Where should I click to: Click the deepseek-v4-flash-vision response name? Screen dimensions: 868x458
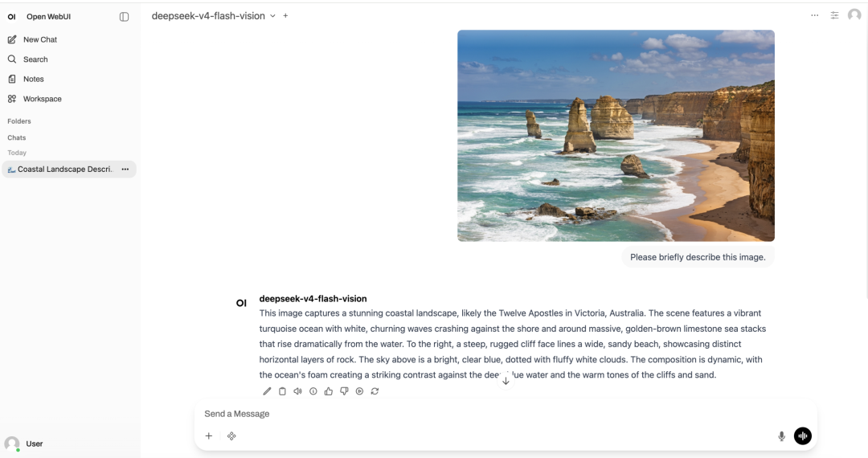(x=313, y=299)
